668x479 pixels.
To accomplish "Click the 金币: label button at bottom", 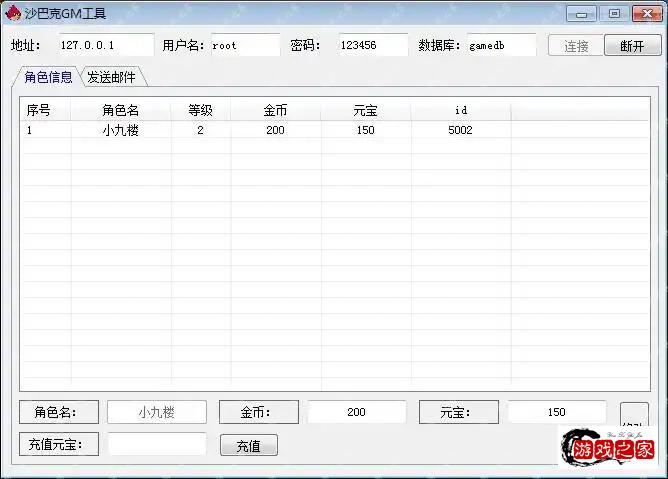I will [259, 412].
